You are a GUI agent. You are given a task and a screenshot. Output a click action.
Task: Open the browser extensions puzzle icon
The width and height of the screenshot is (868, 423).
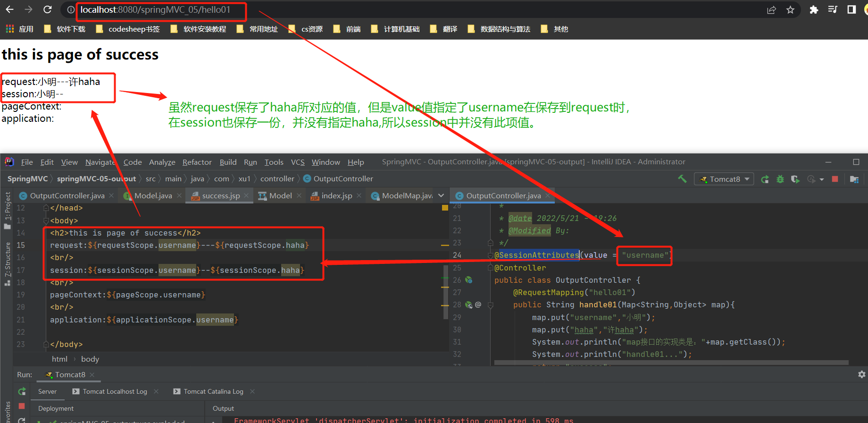(814, 9)
